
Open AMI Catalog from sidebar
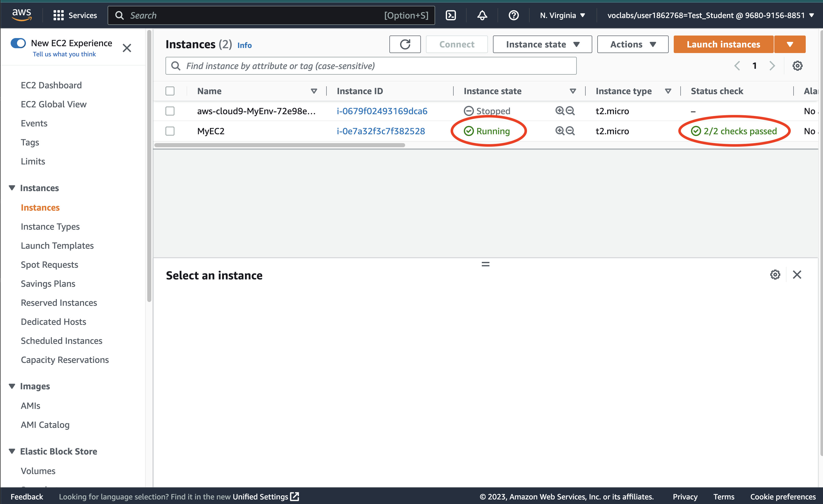45,425
